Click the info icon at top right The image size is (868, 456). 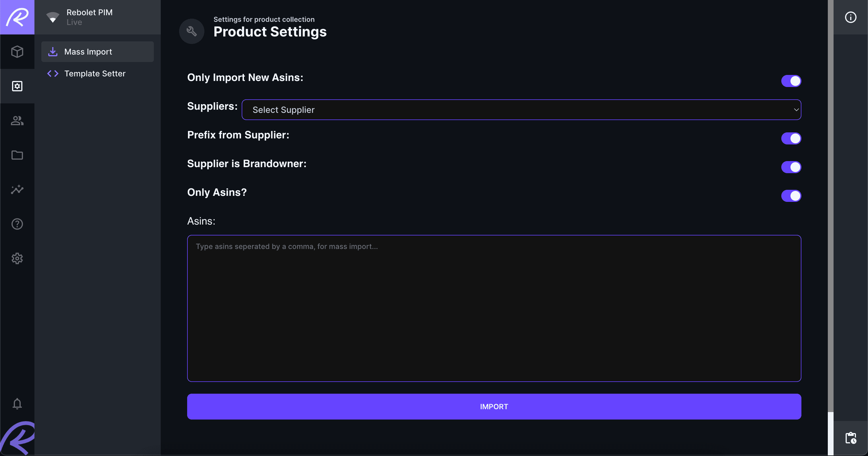click(850, 17)
